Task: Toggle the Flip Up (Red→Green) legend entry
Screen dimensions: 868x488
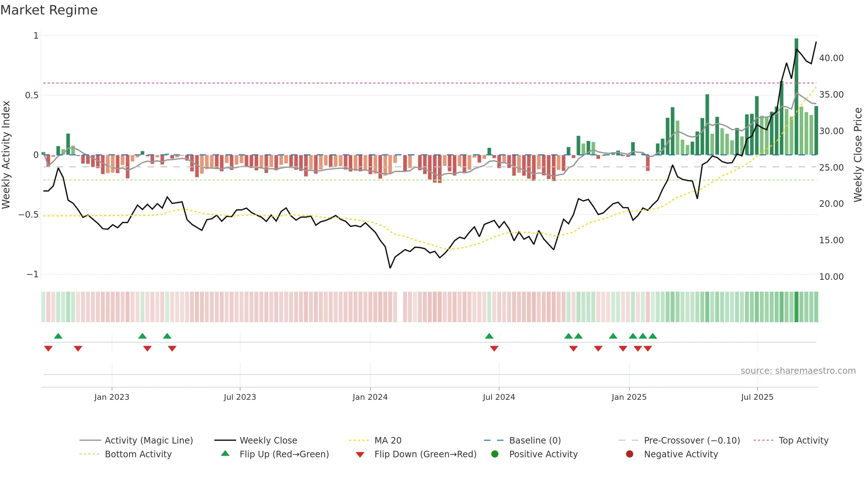Action: (275, 454)
